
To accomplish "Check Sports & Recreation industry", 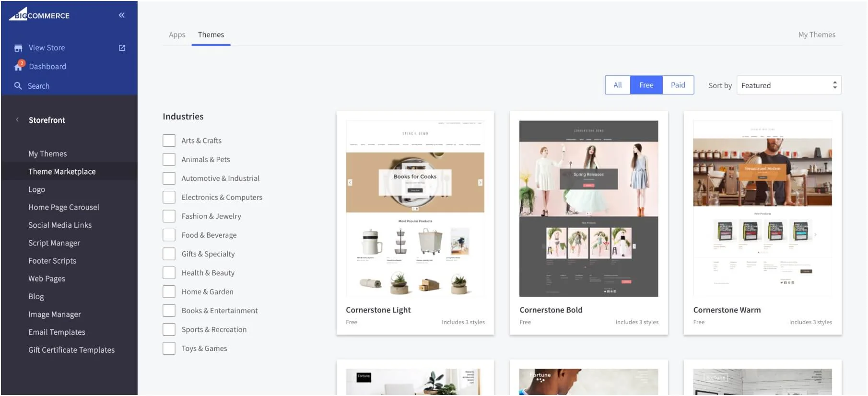I will 169,330.
